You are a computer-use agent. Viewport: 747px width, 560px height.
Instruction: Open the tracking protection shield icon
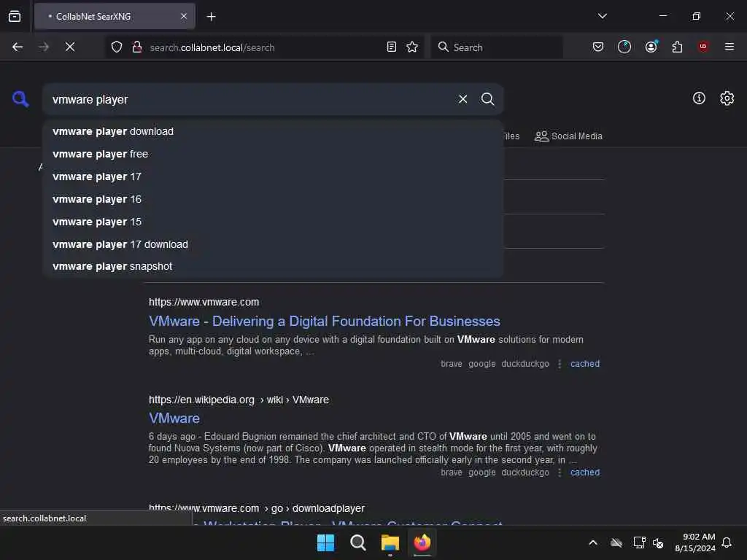coord(117,47)
